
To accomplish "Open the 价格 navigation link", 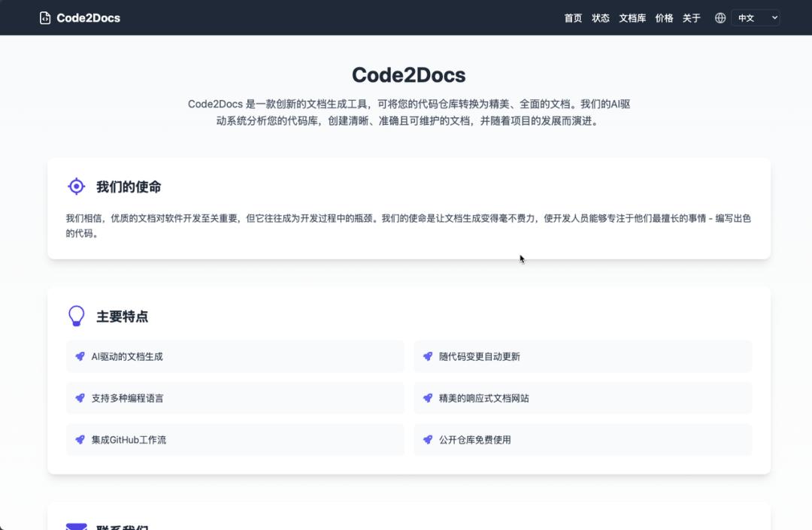I will [664, 18].
